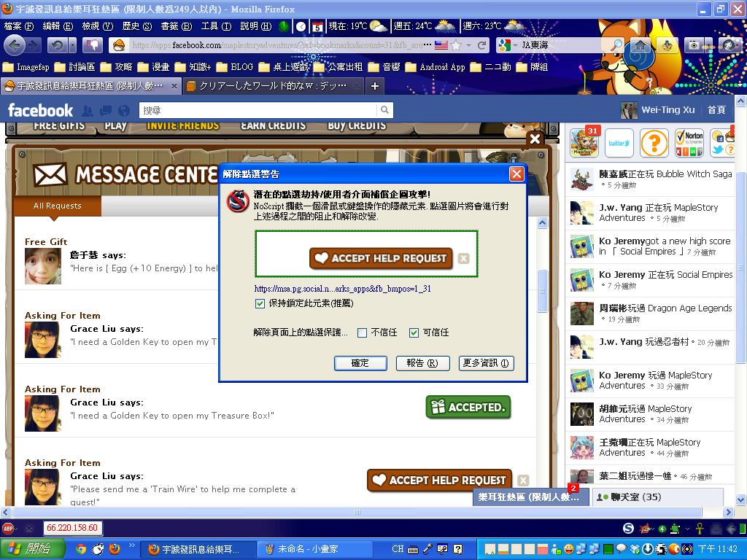Check the 不信任 (untrusted) checkbox
The image size is (747, 560).
tap(362, 332)
